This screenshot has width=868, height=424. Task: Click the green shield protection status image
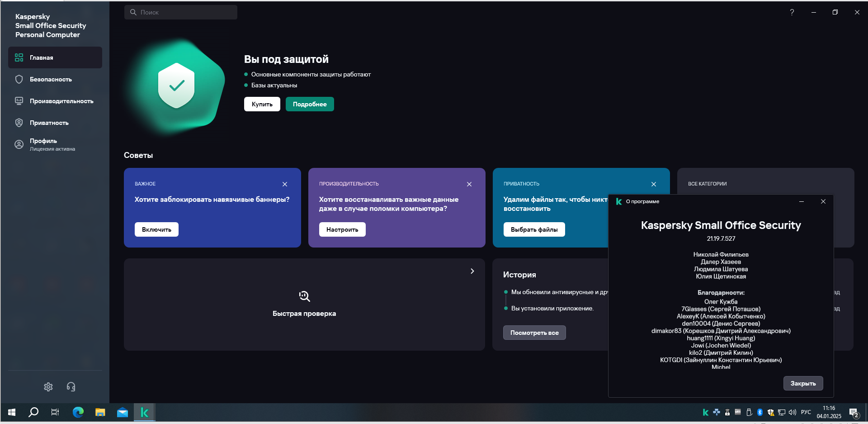pos(176,86)
